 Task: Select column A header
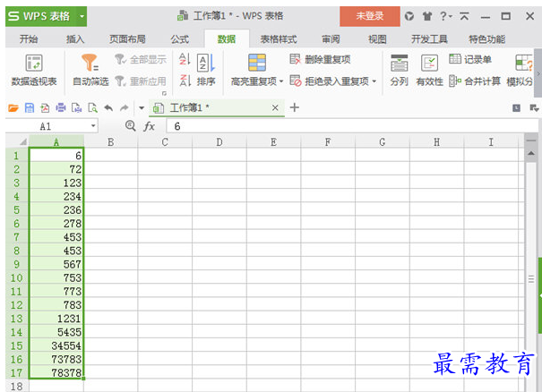pos(56,142)
